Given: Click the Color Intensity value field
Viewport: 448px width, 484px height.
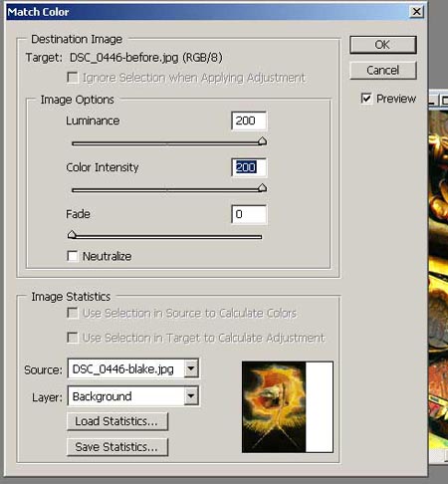Looking at the screenshot, I should coord(249,167).
